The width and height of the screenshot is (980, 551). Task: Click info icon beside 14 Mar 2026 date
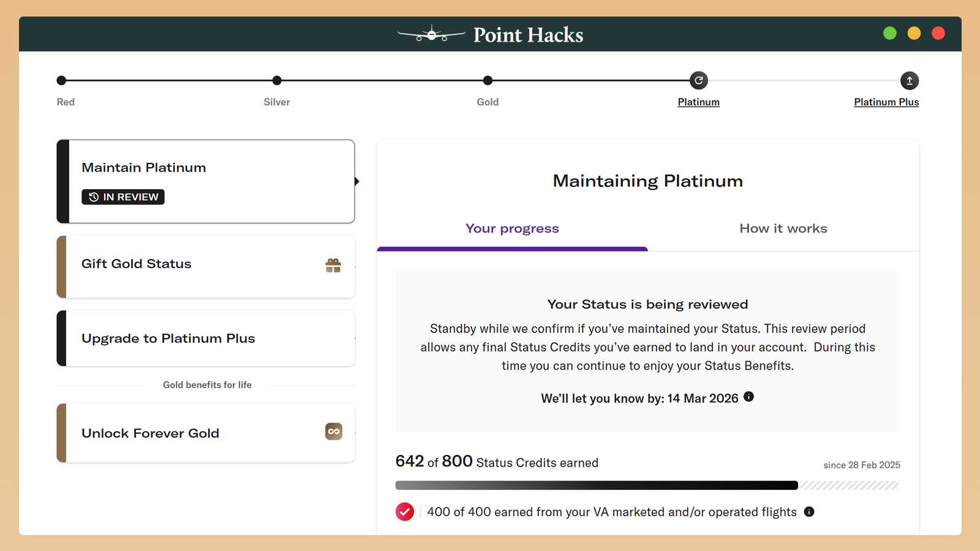pos(748,397)
